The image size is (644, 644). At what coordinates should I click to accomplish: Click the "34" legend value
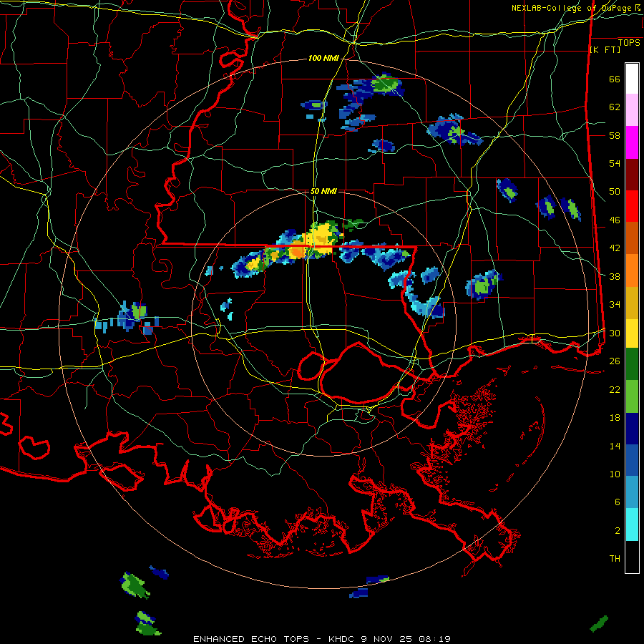[x=615, y=305]
